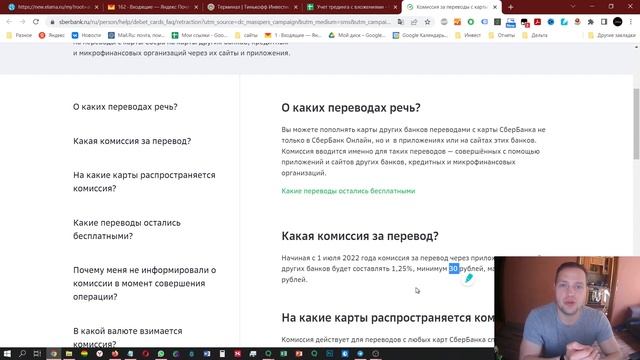Close the Комиссия за переводы tab
The height and width of the screenshot is (360, 640).
pyautogui.click(x=495, y=7)
